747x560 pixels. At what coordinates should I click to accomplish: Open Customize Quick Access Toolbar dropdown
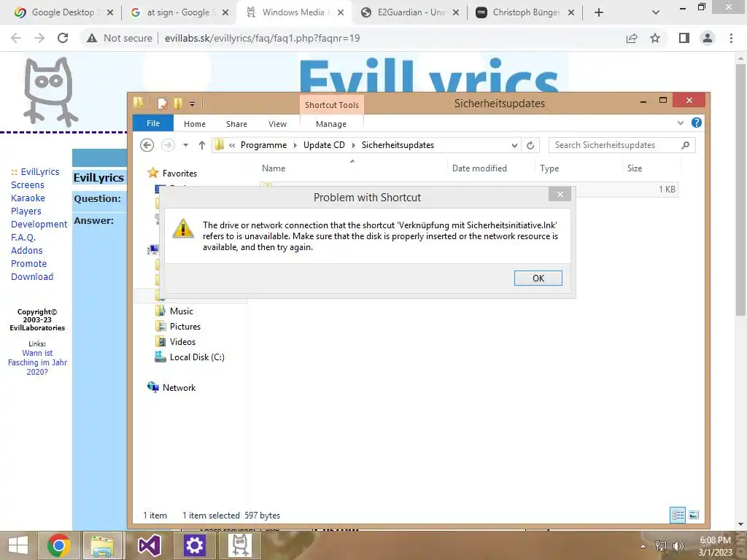pos(192,104)
